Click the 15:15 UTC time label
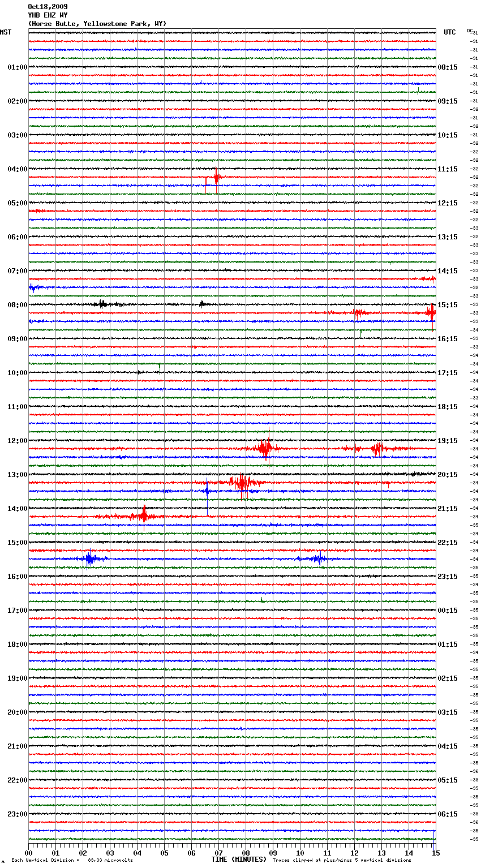Screen dimensions: 481x868 tap(448, 305)
